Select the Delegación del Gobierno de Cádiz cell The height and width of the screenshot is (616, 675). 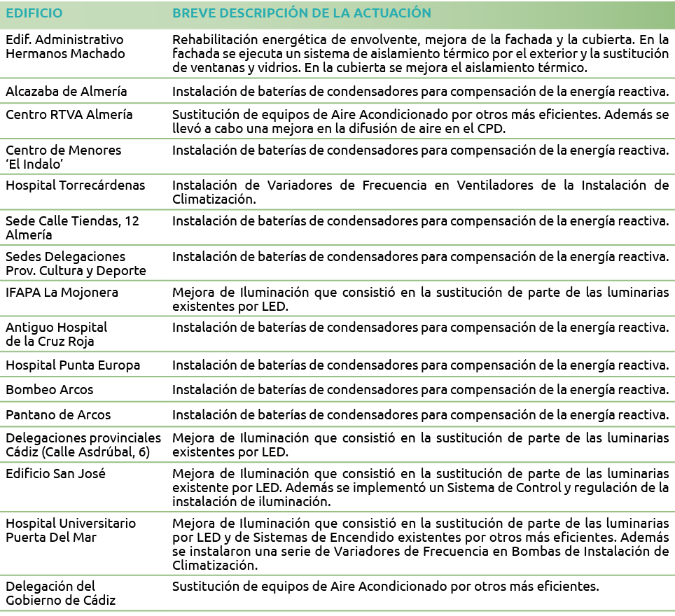tap(60, 592)
